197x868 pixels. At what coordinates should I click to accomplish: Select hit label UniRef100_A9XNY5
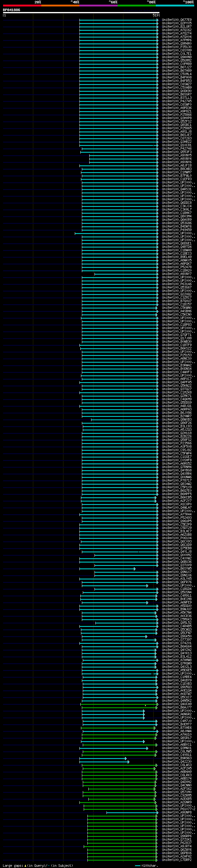[177, 155]
